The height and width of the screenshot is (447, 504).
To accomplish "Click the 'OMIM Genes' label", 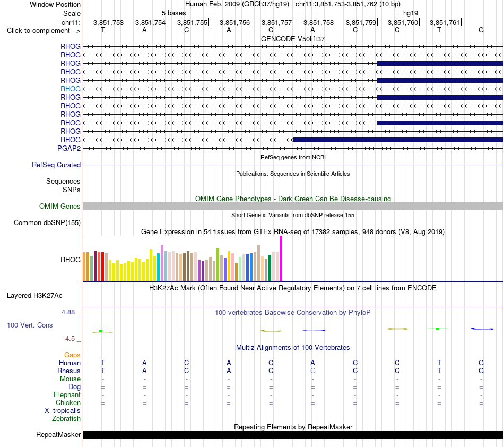I will point(59,206).
